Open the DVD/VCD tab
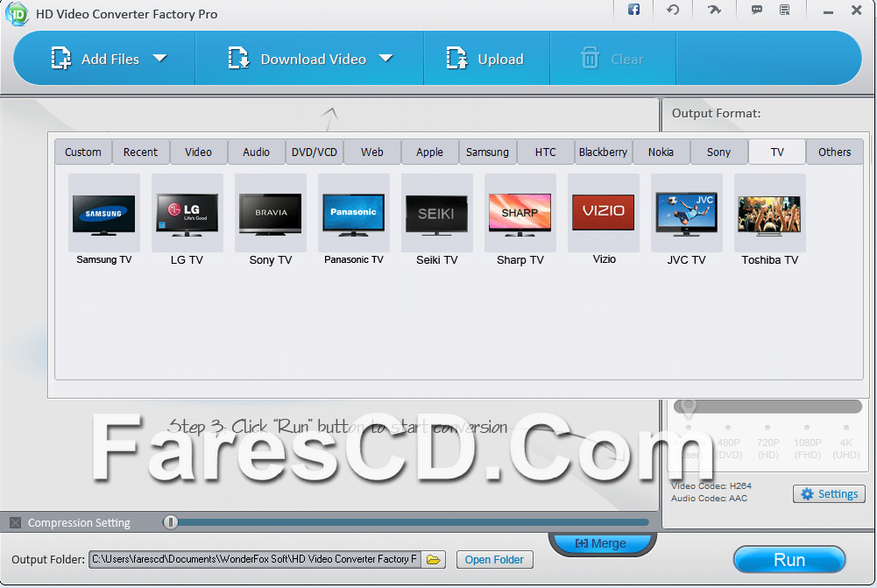 (x=315, y=152)
